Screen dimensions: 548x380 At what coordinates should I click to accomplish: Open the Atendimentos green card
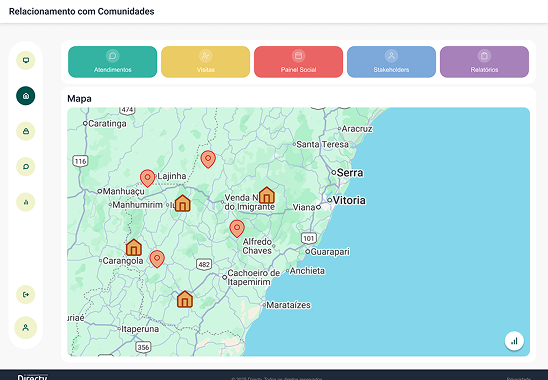(x=113, y=62)
